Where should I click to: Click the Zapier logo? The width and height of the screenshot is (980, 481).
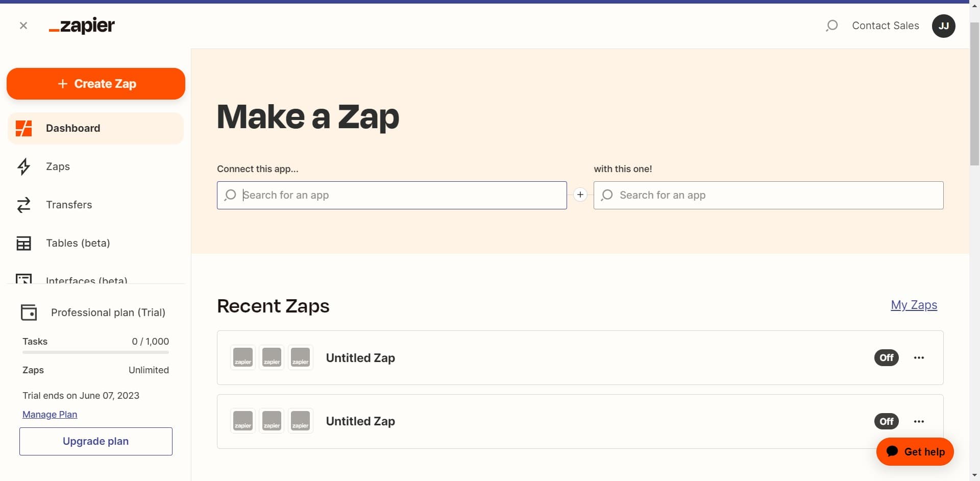coord(81,26)
